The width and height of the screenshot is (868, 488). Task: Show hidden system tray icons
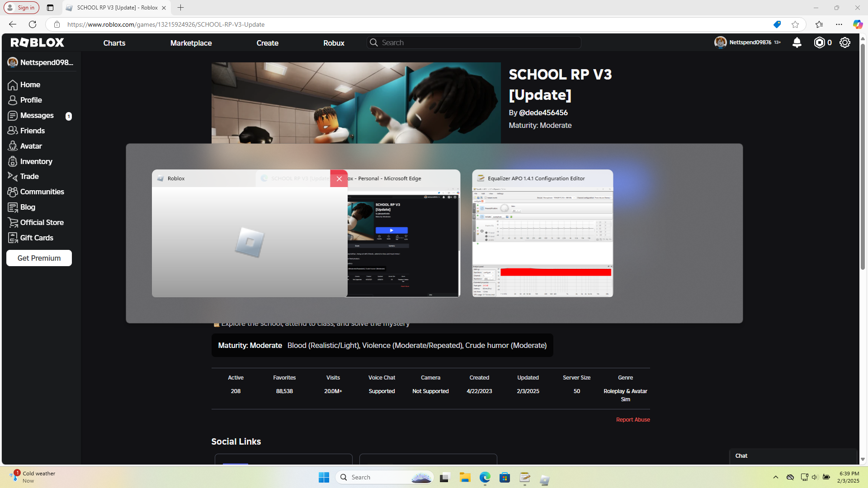[776, 477]
